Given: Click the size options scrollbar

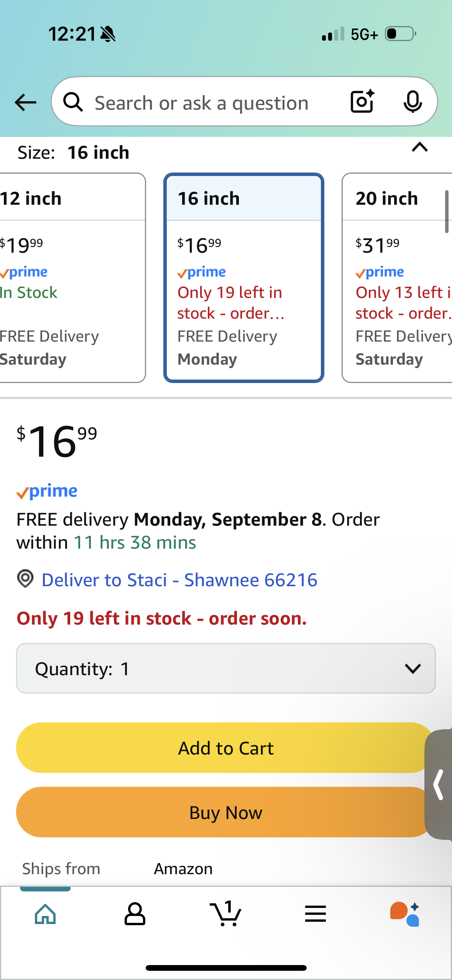Looking at the screenshot, I should pos(447,211).
